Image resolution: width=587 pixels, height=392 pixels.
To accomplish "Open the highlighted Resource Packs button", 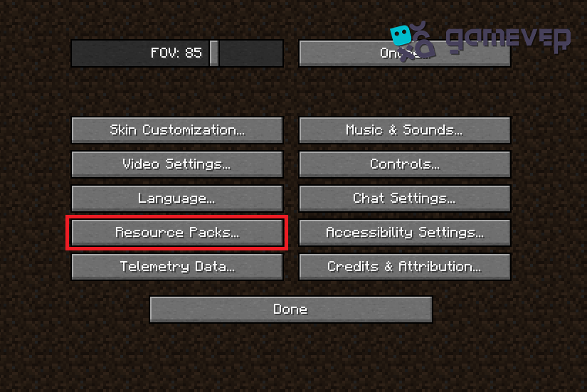I will [x=177, y=233].
